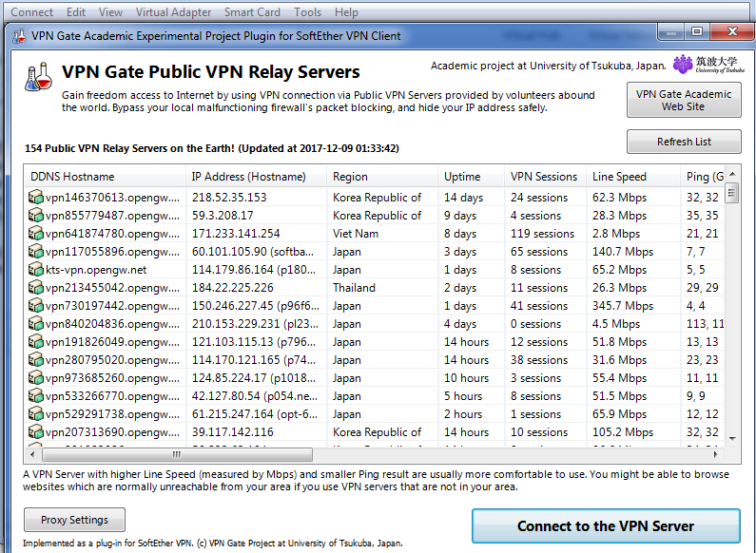Click the title bar flask icon
Screen dimensions: 756x553
[x=19, y=36]
